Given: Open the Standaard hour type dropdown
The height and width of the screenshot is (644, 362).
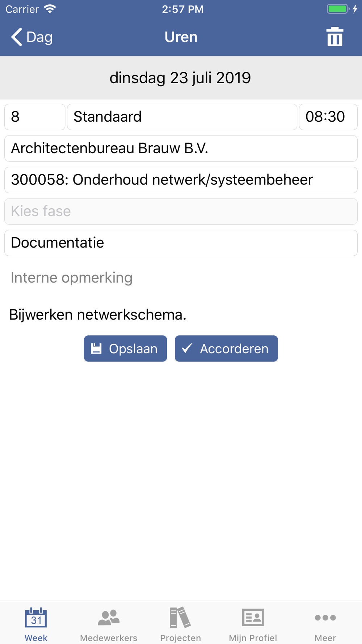Looking at the screenshot, I should point(182,117).
